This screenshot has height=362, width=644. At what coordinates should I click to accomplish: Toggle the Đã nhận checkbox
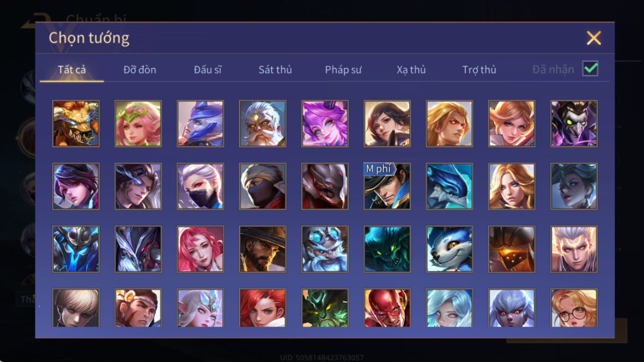click(590, 68)
